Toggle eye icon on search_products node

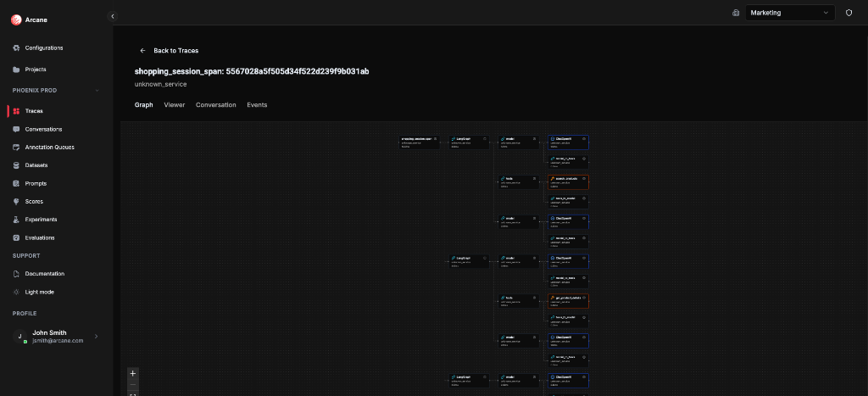[584, 177]
